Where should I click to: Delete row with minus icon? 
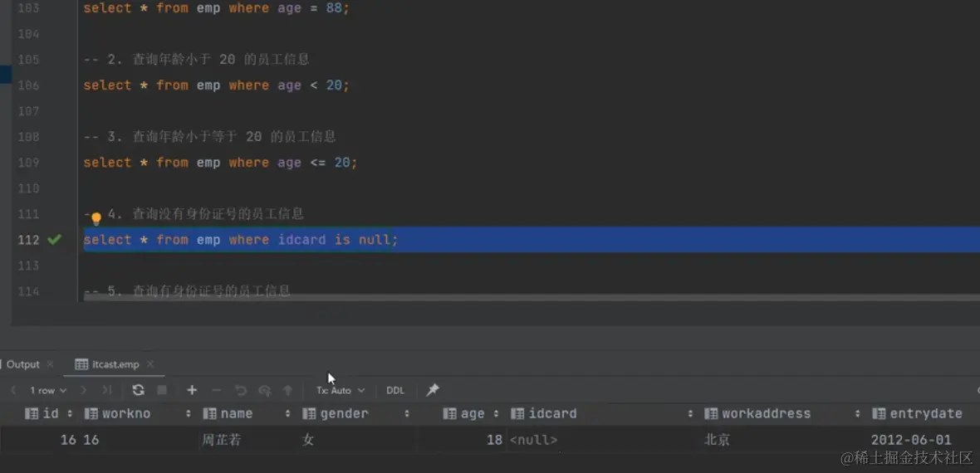pos(216,390)
